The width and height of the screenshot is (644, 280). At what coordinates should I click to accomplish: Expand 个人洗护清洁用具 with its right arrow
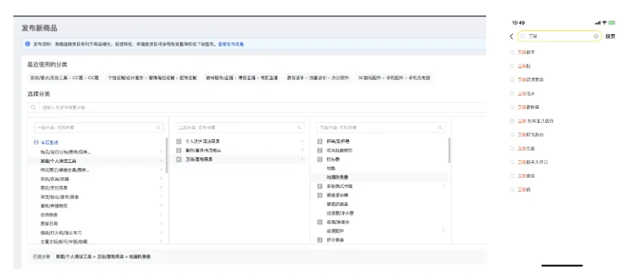(302, 141)
